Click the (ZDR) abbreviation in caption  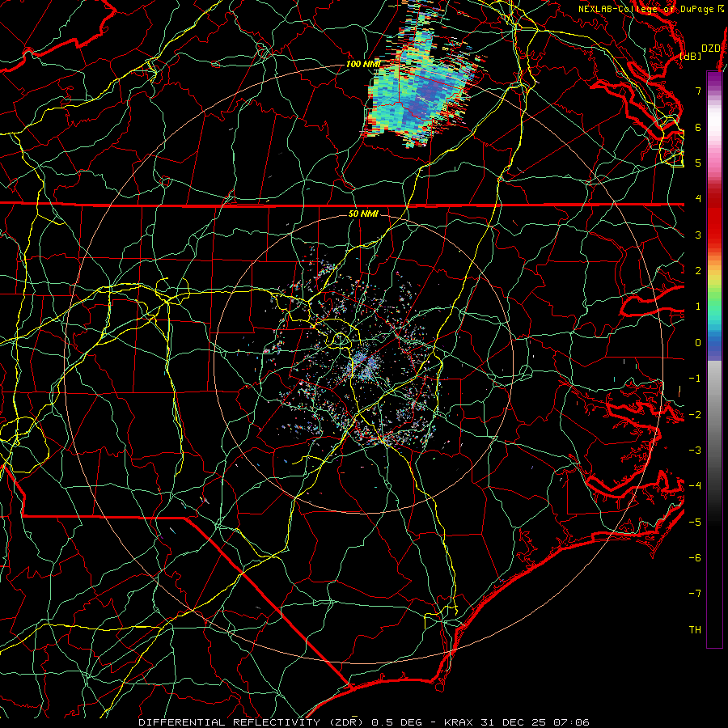[346, 722]
